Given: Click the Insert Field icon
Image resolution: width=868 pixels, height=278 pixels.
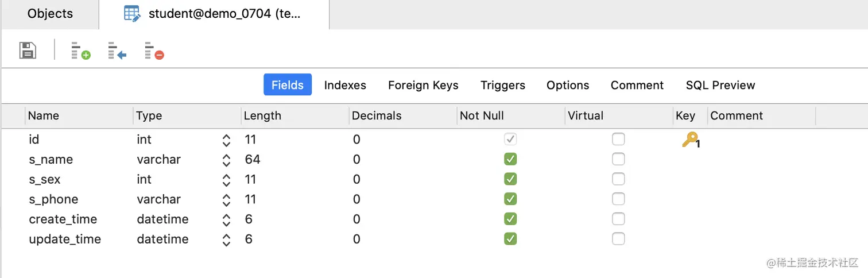Looking at the screenshot, I should click(x=117, y=51).
